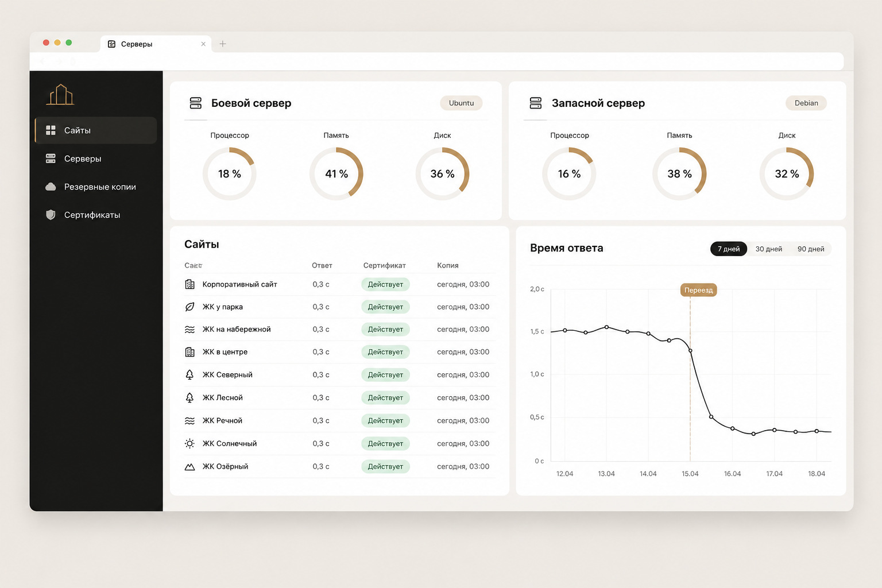Image resolution: width=882 pixels, height=588 pixels.
Task: Click the Запасной сервер Диск gauge 32 %
Action: point(787,173)
